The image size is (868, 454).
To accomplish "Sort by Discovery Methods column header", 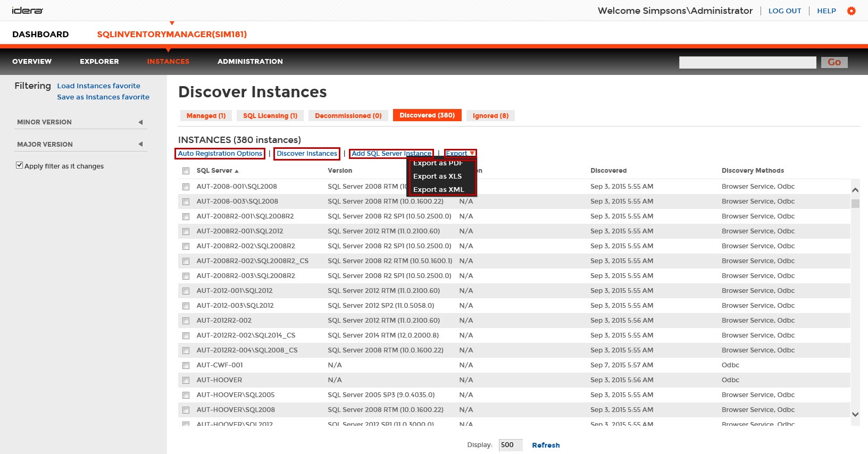I will (753, 171).
